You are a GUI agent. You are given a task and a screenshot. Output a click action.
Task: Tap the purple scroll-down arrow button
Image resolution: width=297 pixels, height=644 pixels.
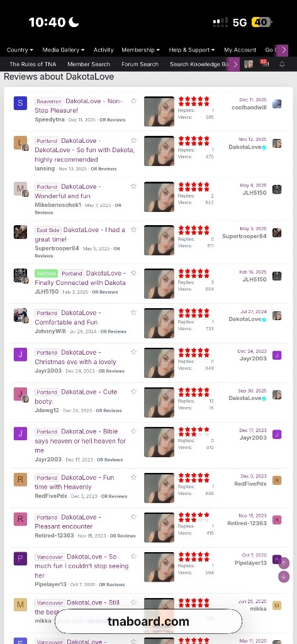tap(283, 577)
